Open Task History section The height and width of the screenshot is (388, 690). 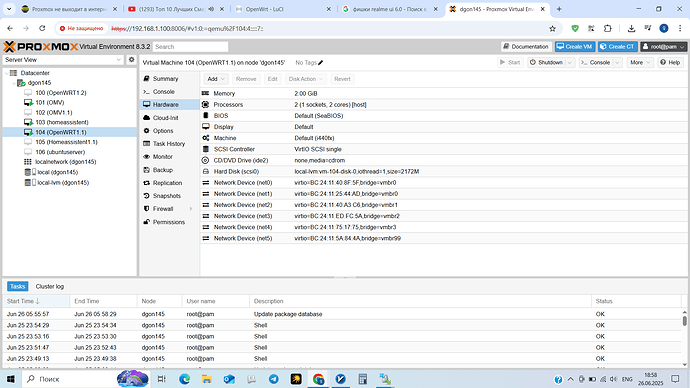[x=169, y=144]
